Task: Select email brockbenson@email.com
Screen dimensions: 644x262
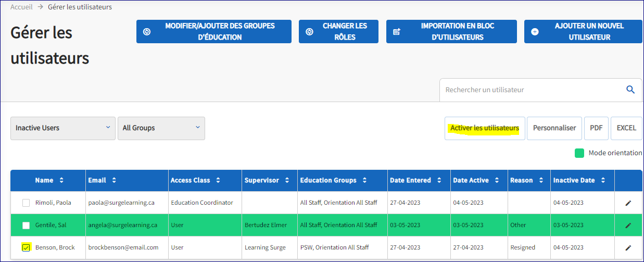Action: pyautogui.click(x=123, y=247)
